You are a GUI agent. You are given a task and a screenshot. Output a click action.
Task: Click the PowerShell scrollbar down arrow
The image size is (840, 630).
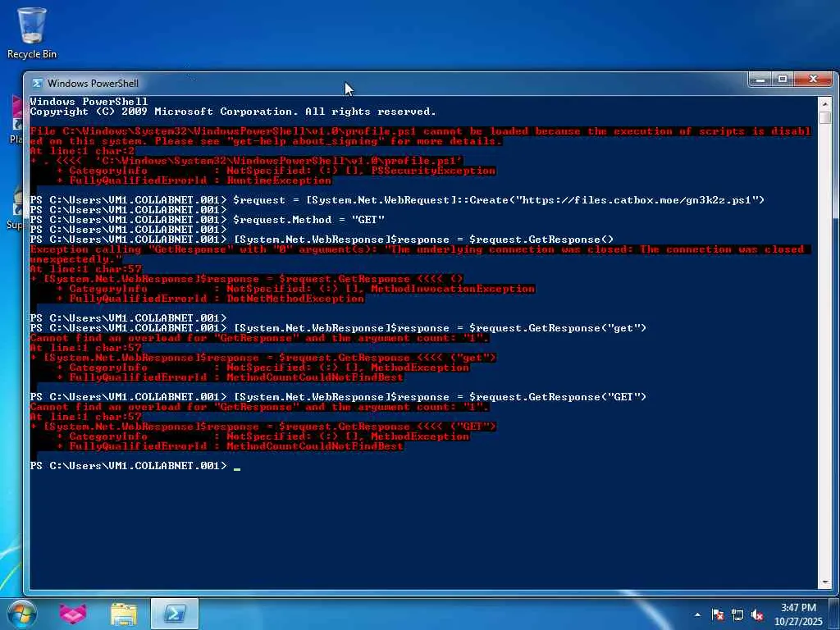pyautogui.click(x=824, y=582)
